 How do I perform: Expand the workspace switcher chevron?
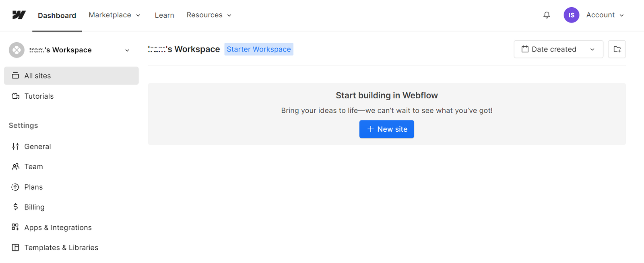pyautogui.click(x=127, y=50)
